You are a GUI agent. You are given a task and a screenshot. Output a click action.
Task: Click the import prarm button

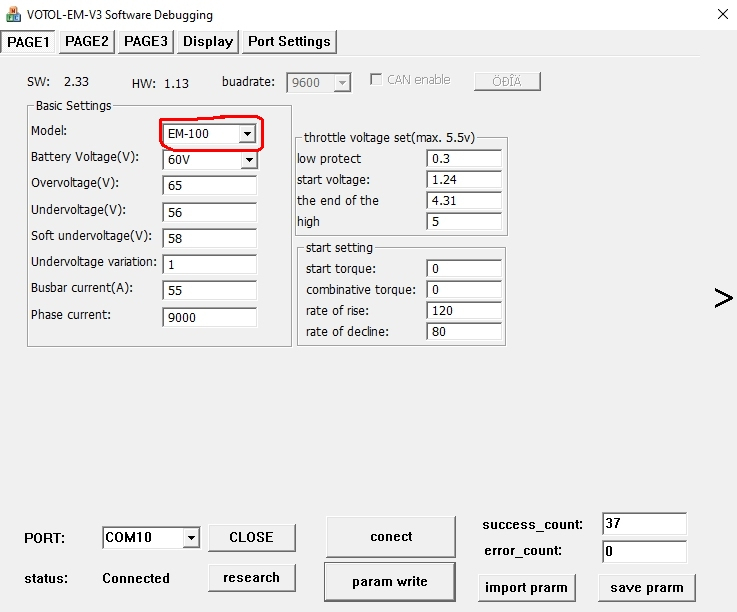coord(526,587)
